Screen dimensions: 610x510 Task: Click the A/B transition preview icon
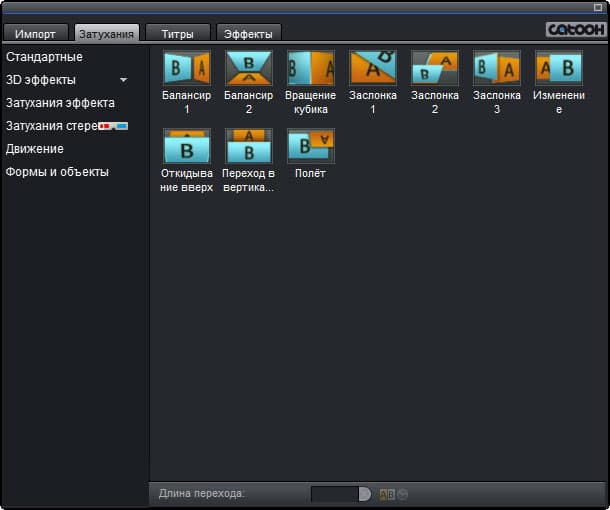coord(387,494)
